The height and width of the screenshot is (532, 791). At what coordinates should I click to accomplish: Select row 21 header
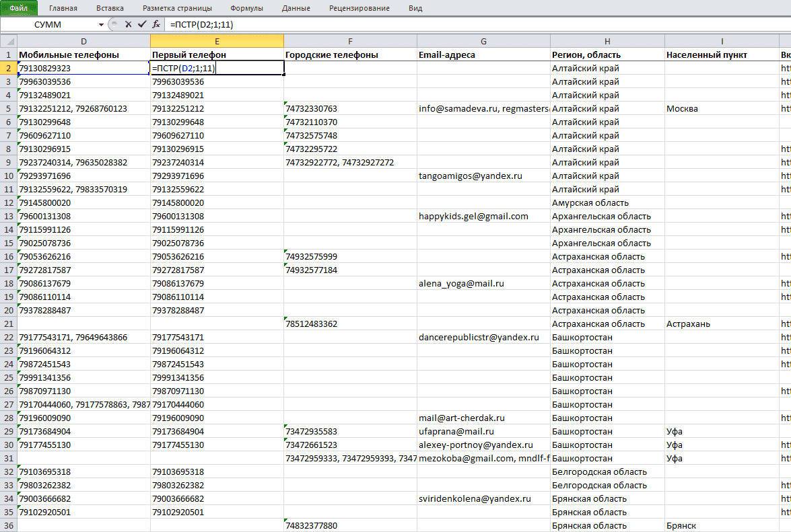[x=9, y=324]
